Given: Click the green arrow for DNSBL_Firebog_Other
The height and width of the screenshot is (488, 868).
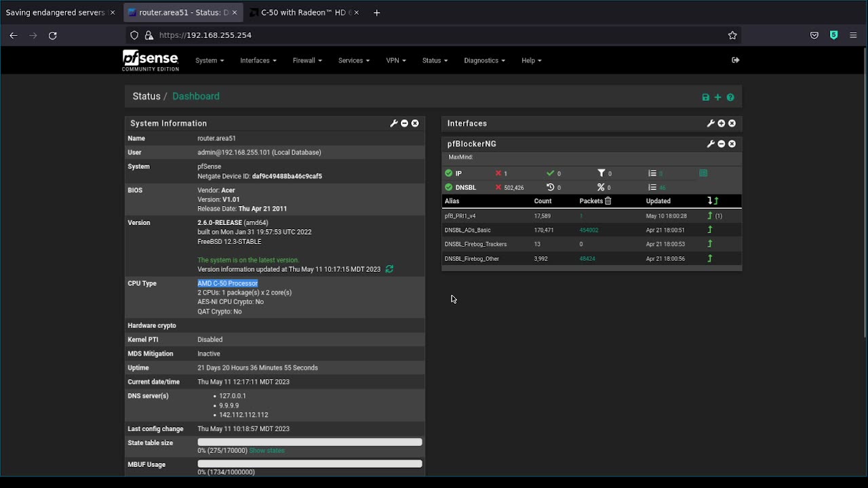Looking at the screenshot, I should [710, 258].
